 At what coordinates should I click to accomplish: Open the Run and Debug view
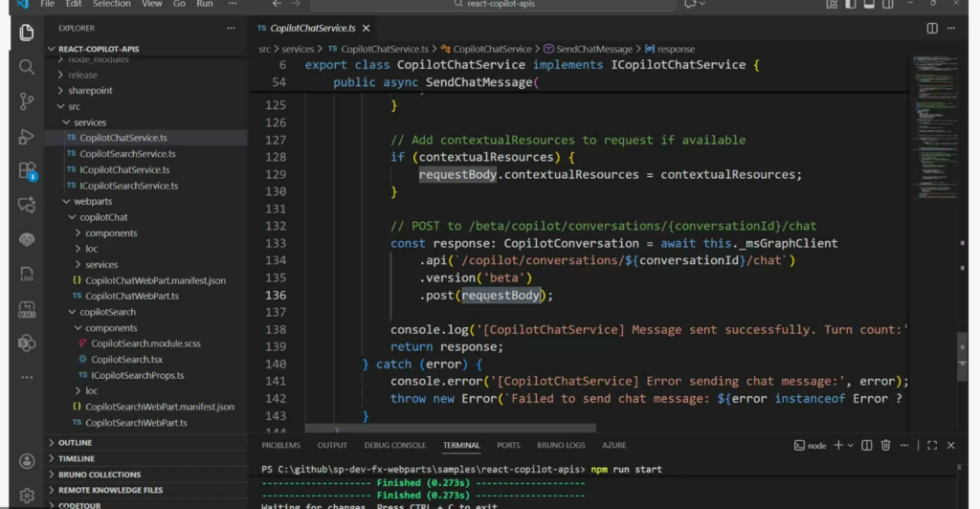tap(27, 137)
